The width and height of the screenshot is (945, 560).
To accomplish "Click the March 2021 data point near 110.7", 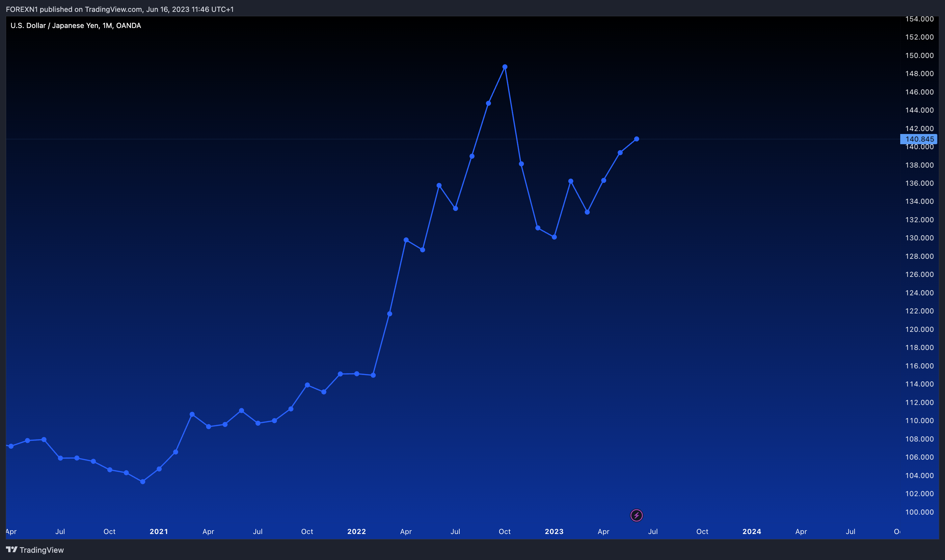I will [192, 414].
